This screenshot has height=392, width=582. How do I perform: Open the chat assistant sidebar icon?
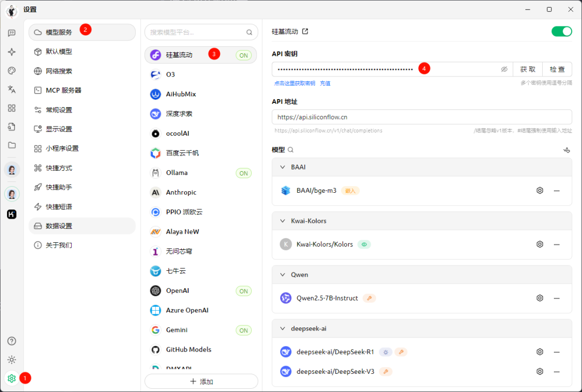click(11, 33)
